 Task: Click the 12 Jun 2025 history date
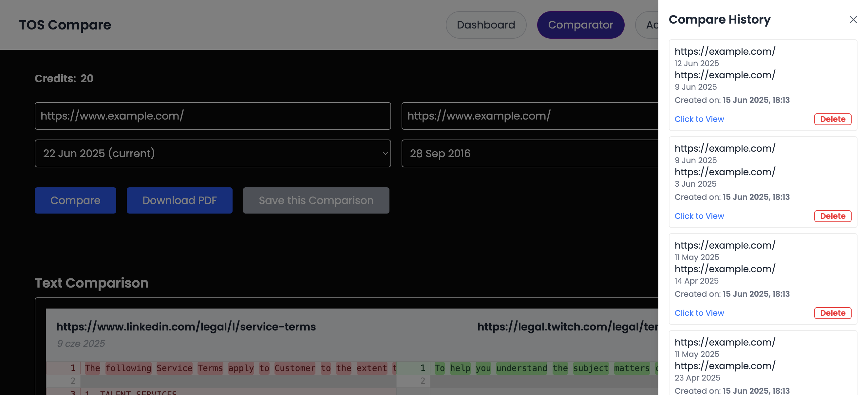[696, 63]
